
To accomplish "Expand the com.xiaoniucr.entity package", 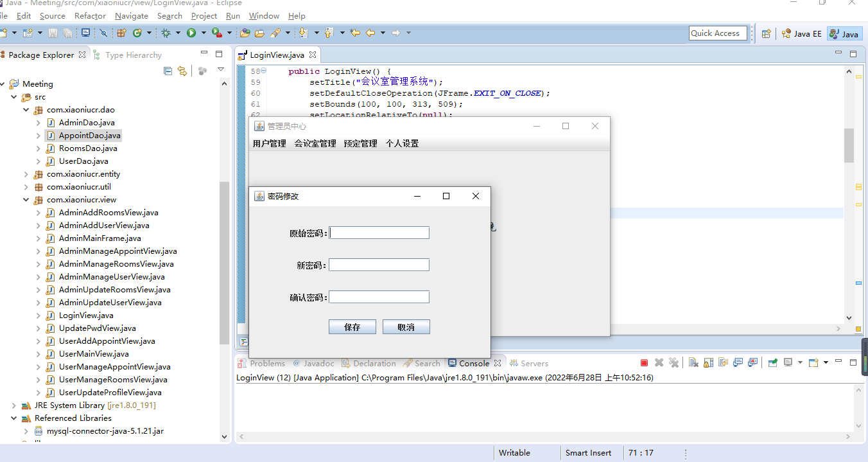I will pyautogui.click(x=26, y=174).
